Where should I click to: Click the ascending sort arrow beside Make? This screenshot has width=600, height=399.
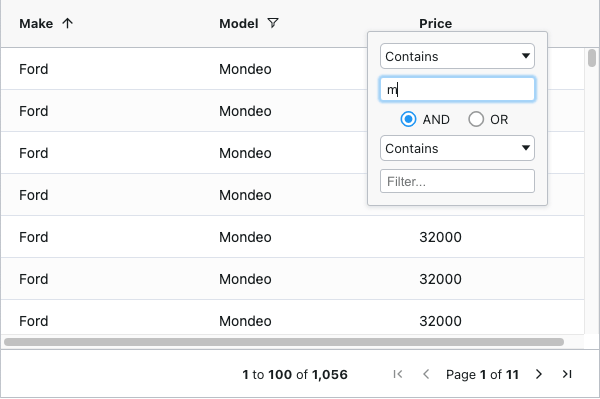pyautogui.click(x=67, y=23)
